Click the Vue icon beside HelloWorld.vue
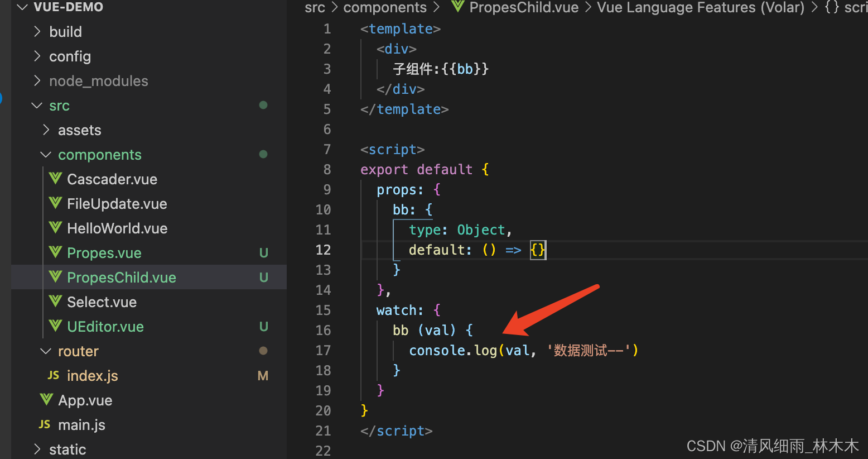 [55, 227]
